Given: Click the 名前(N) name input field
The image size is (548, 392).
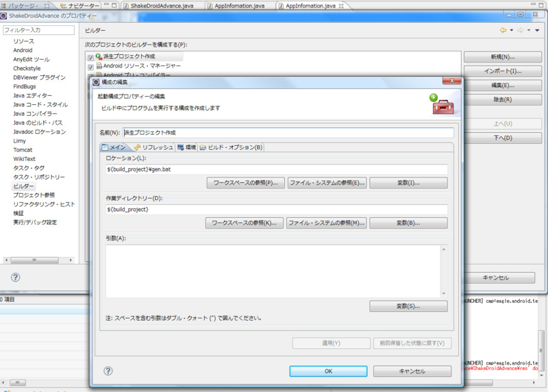Looking at the screenshot, I should pos(288,132).
